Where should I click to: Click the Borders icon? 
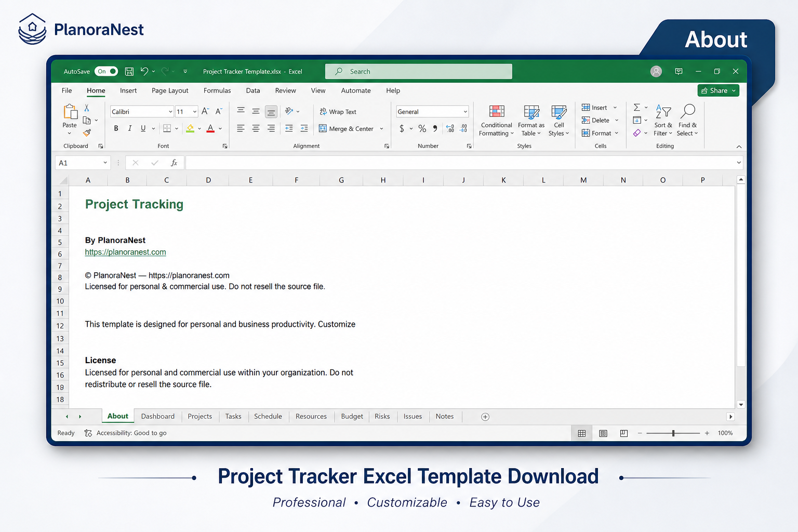point(167,128)
